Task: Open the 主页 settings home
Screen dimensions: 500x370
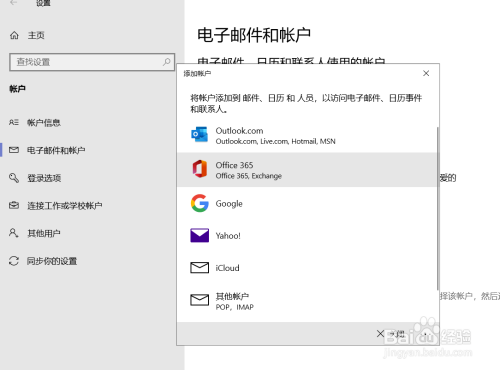Action: coord(36,35)
